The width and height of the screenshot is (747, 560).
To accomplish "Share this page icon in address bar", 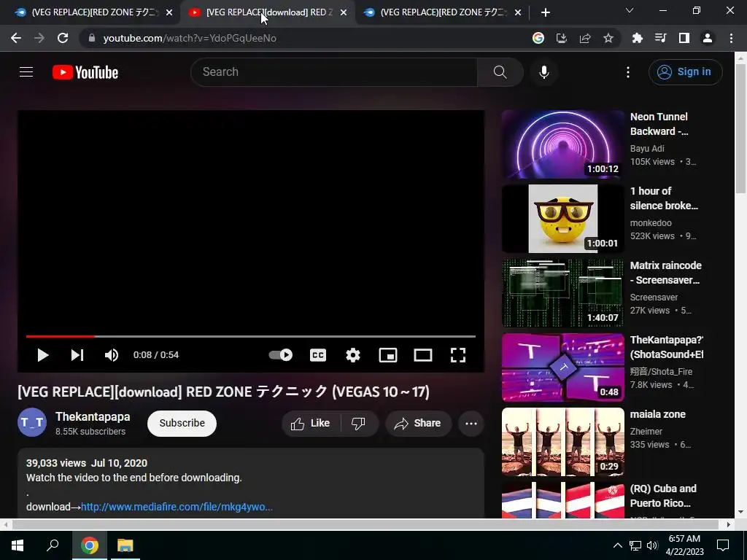I will pos(585,38).
